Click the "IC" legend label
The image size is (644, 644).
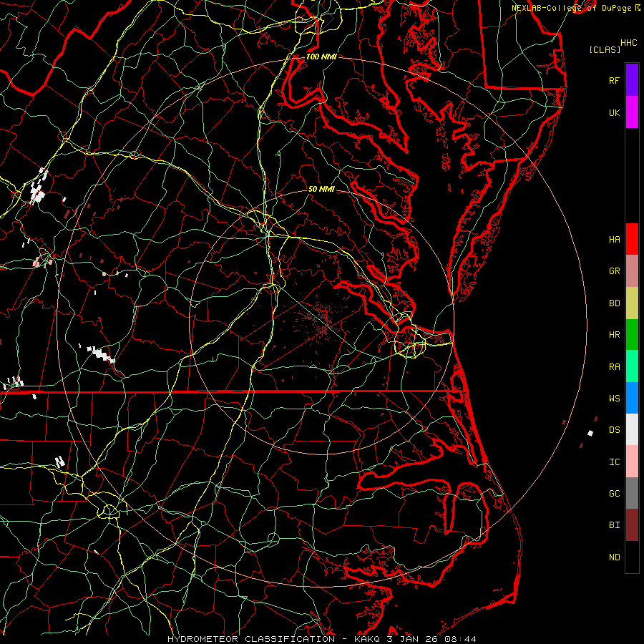[x=614, y=462]
